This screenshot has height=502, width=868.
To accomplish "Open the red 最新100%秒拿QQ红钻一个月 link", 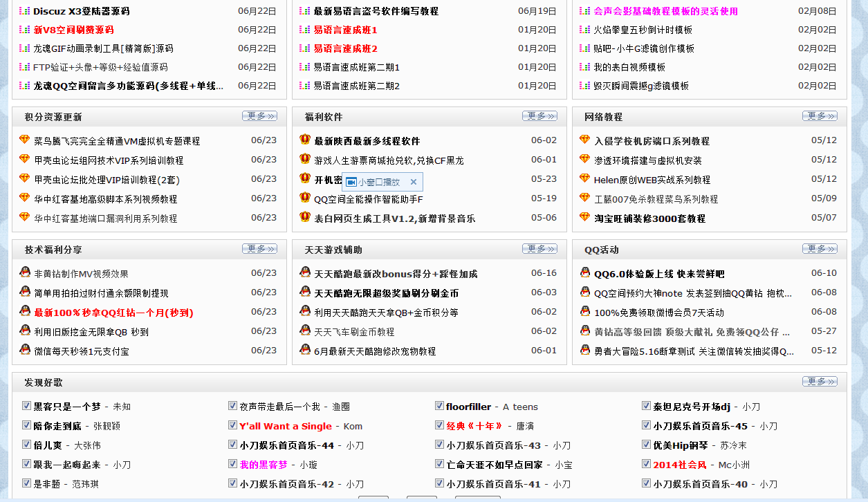I will tap(113, 313).
